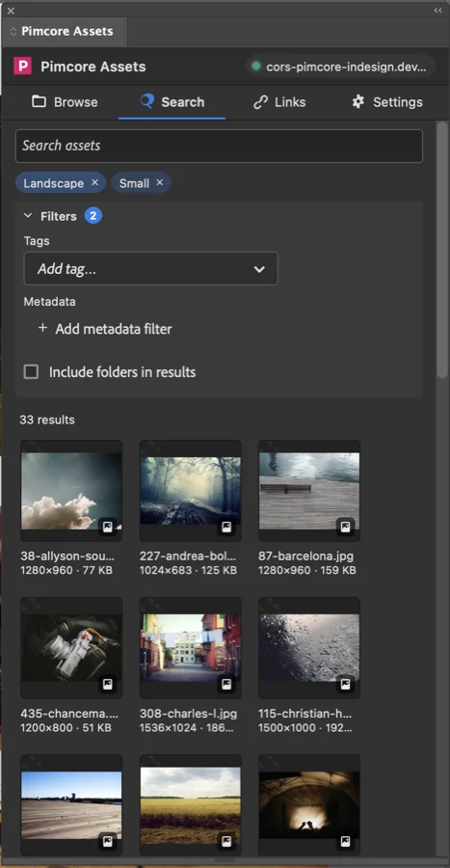
Task: Click the green connection status indicator
Action: click(256, 67)
